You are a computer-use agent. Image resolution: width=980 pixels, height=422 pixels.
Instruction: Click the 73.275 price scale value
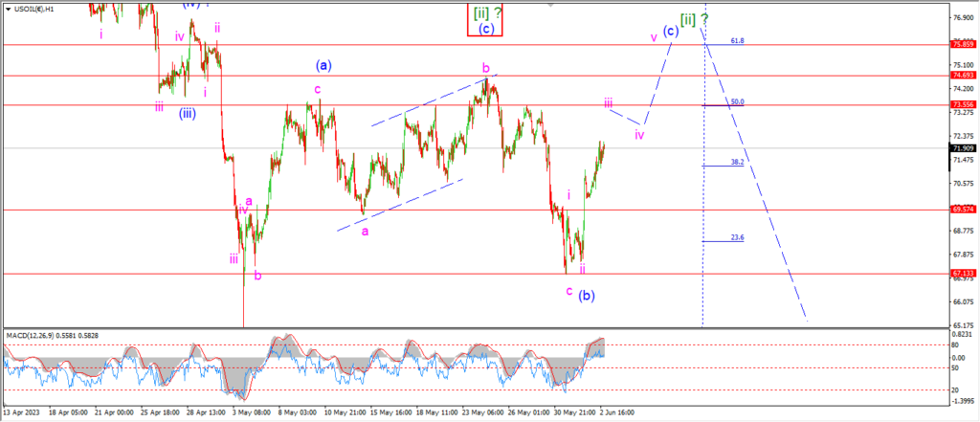(962, 113)
